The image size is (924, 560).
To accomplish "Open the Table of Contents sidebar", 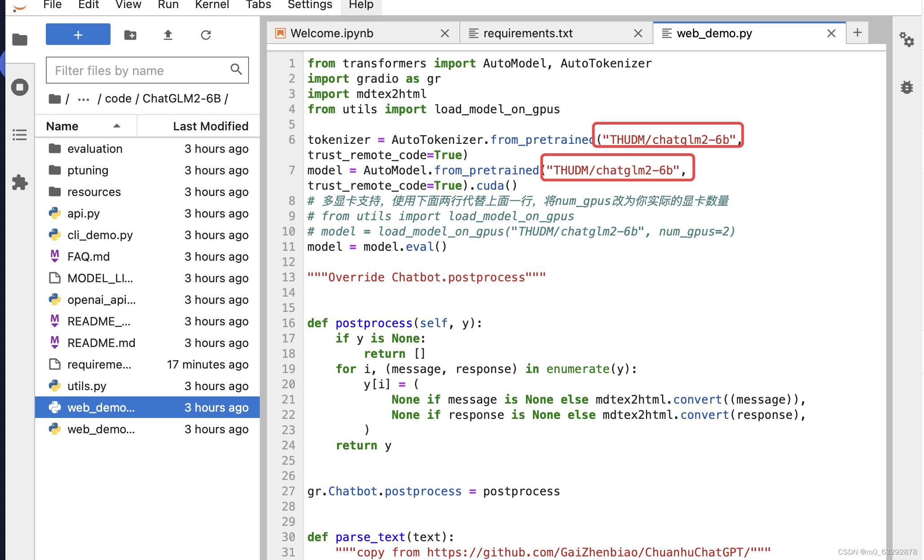I will (x=20, y=135).
